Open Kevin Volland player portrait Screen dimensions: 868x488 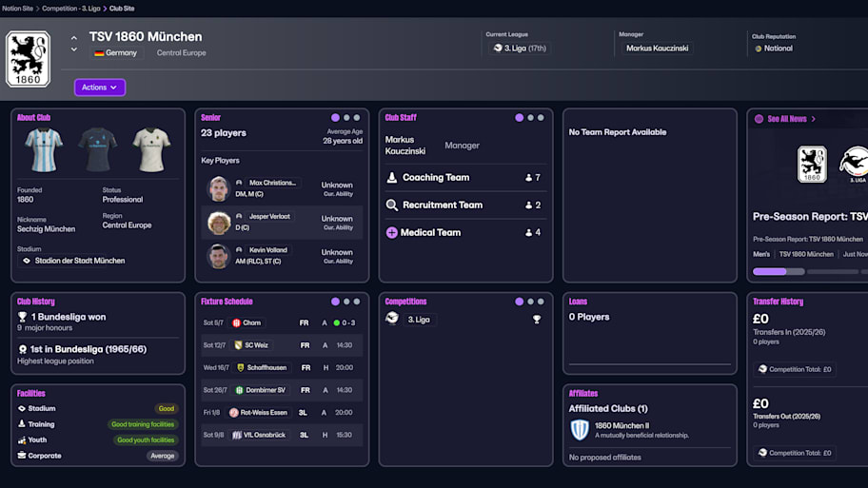coord(219,256)
